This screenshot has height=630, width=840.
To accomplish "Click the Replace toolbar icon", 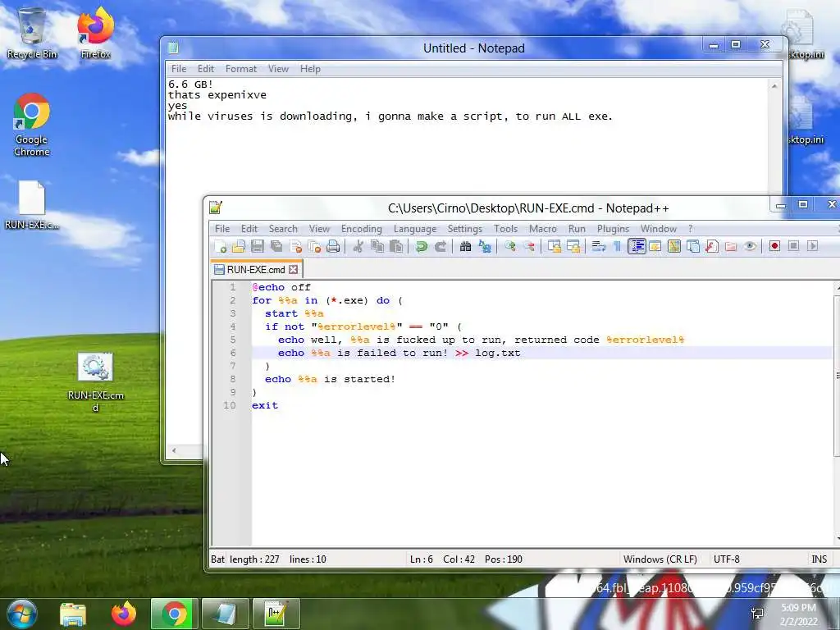I will (x=485, y=246).
